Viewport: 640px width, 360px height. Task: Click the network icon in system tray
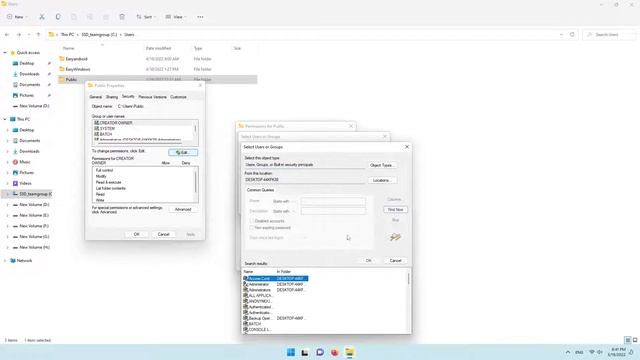[592, 352]
